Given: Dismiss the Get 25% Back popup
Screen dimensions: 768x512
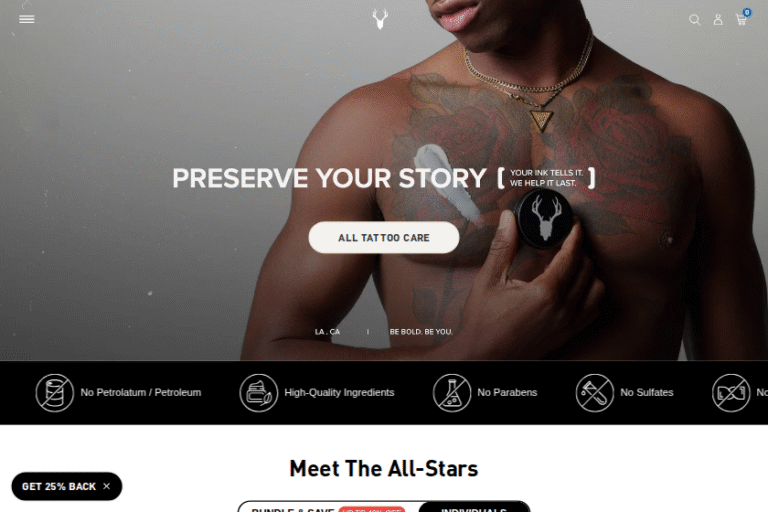Looking at the screenshot, I should tap(107, 486).
